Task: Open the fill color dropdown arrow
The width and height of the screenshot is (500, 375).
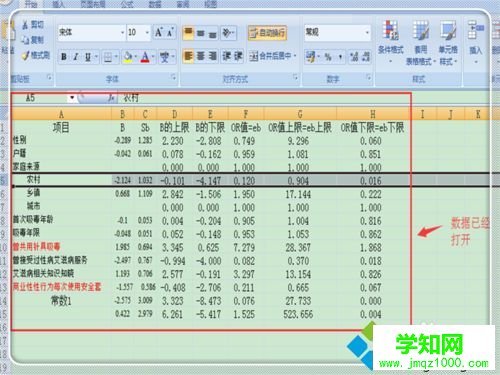Action: [x=136, y=57]
